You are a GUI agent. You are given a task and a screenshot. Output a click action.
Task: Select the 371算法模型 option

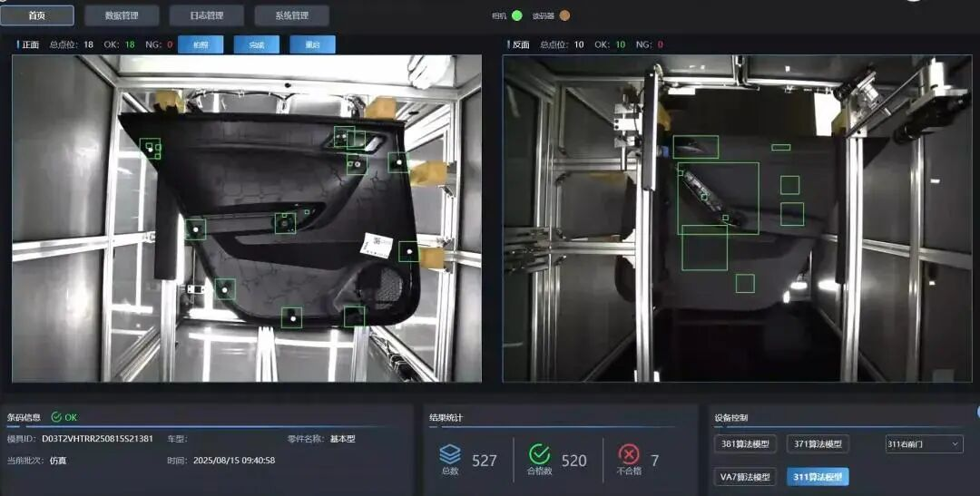[818, 444]
